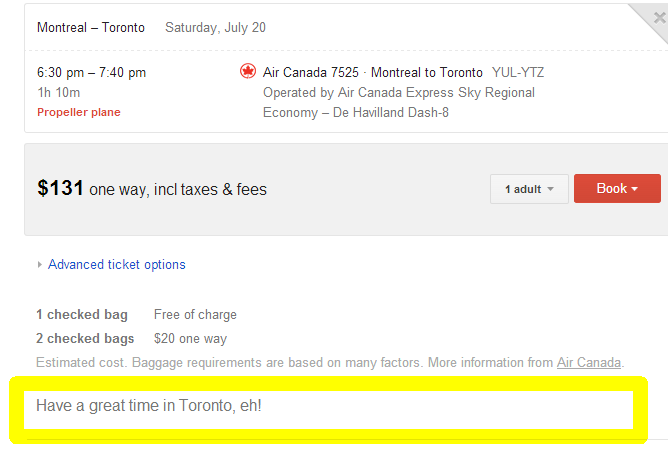The image size is (668, 459).
Task: Click the $131 price amount
Action: coord(60,188)
